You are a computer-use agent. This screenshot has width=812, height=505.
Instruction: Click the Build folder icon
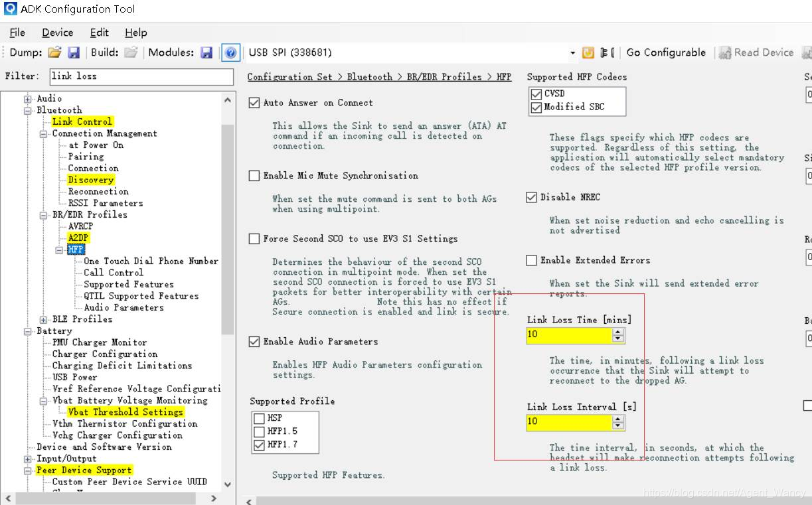[x=131, y=52]
